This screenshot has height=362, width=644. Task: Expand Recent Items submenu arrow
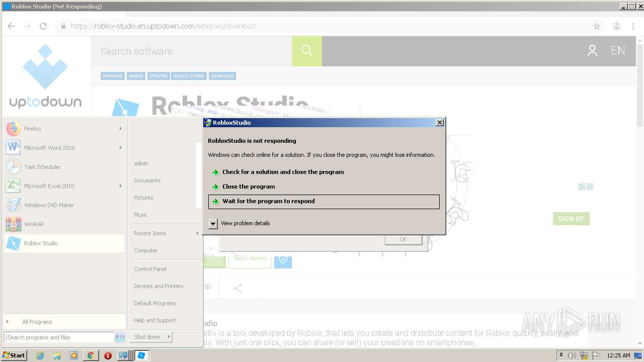pyautogui.click(x=197, y=233)
